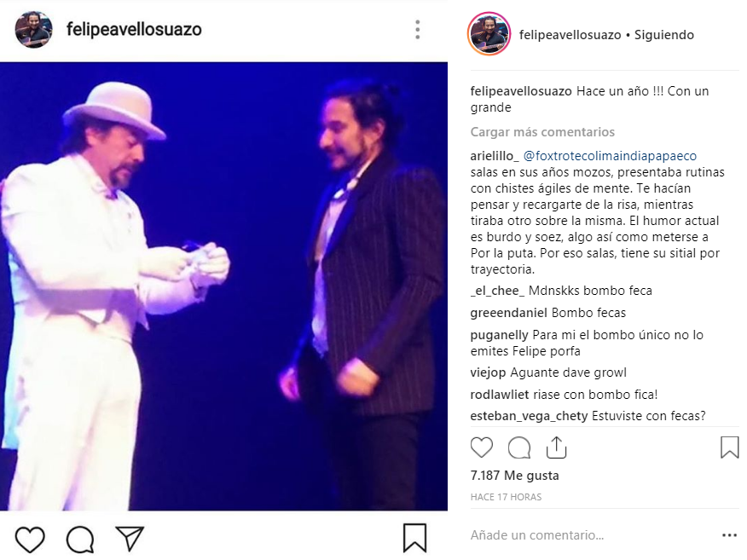The image size is (747, 560).
Task: Open felipeavellosuazo story-ring avatar in right panel
Action: click(x=489, y=34)
